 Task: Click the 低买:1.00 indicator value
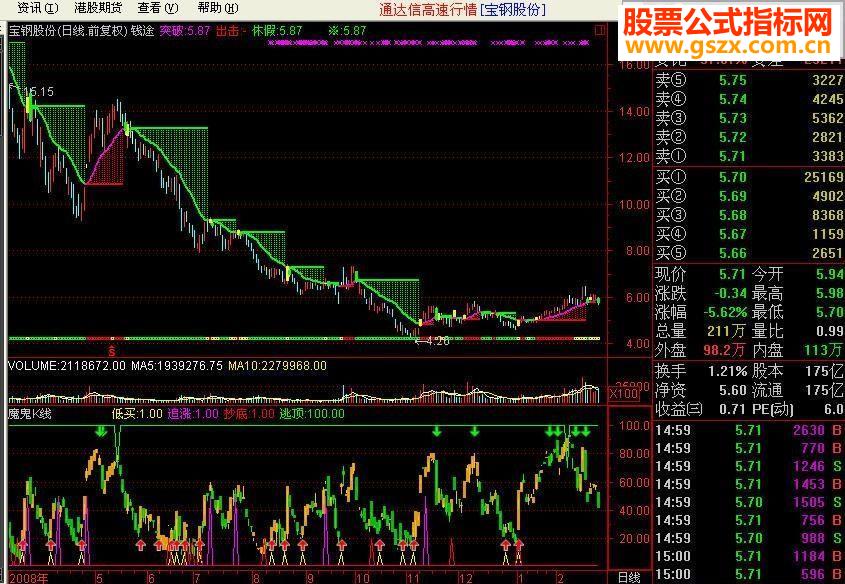(x=136, y=414)
